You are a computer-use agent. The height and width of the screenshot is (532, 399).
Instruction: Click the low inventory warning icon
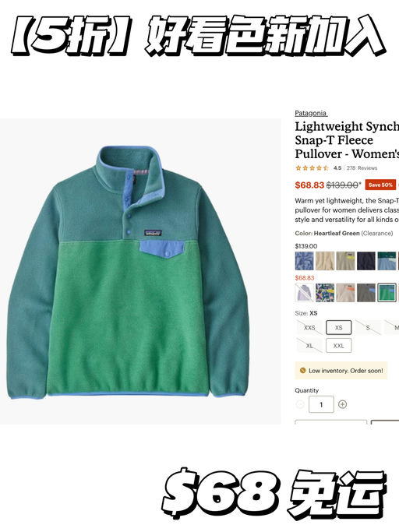[x=302, y=371]
